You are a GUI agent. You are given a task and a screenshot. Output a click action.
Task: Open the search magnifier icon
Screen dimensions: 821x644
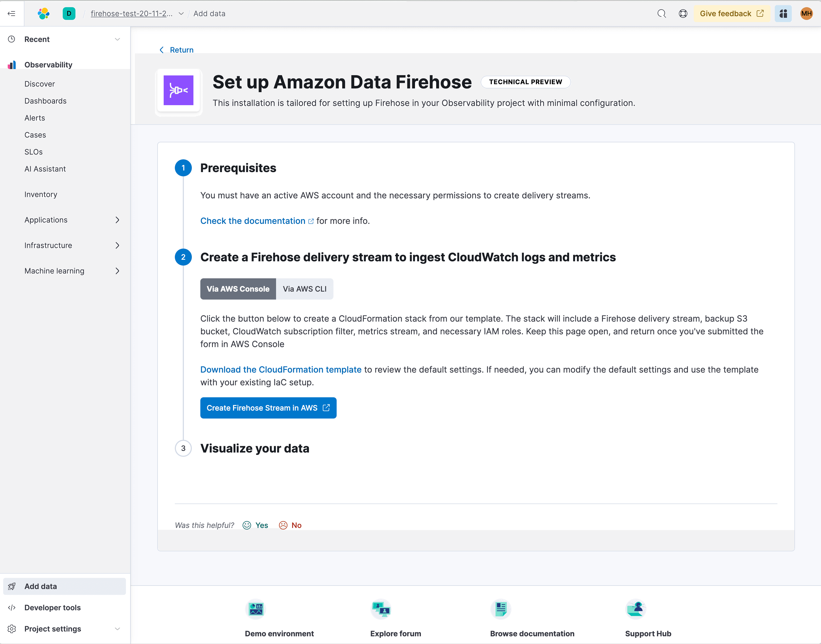coord(662,14)
